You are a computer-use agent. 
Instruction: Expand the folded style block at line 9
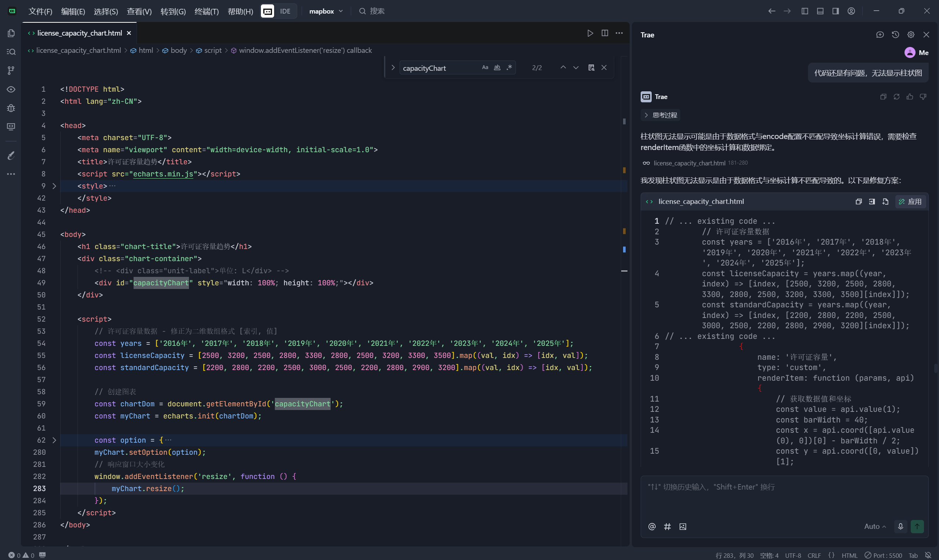54,186
